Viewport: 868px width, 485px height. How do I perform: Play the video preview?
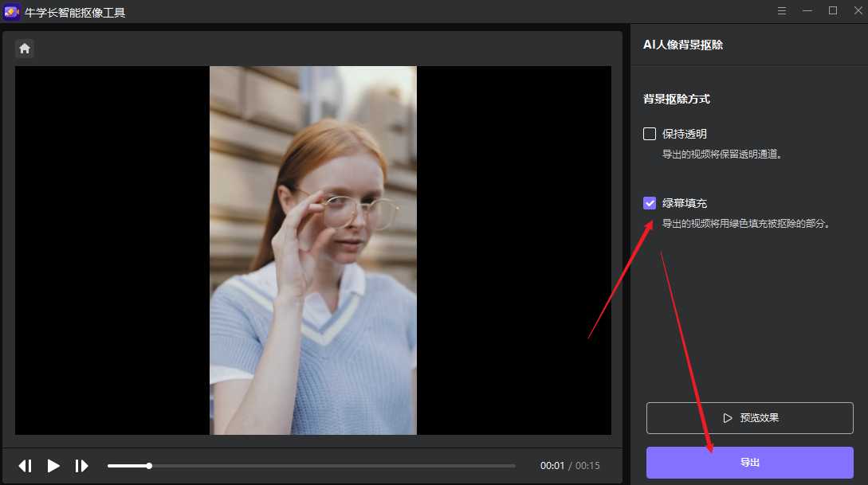(53, 466)
